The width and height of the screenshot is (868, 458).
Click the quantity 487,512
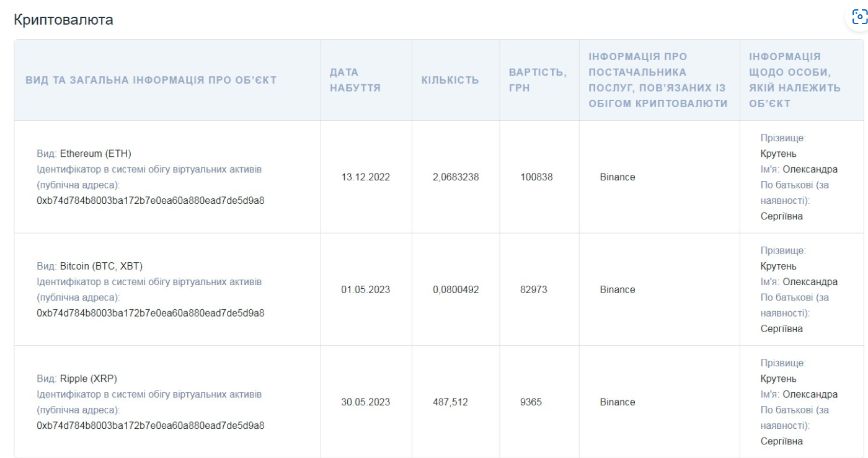pyautogui.click(x=450, y=402)
